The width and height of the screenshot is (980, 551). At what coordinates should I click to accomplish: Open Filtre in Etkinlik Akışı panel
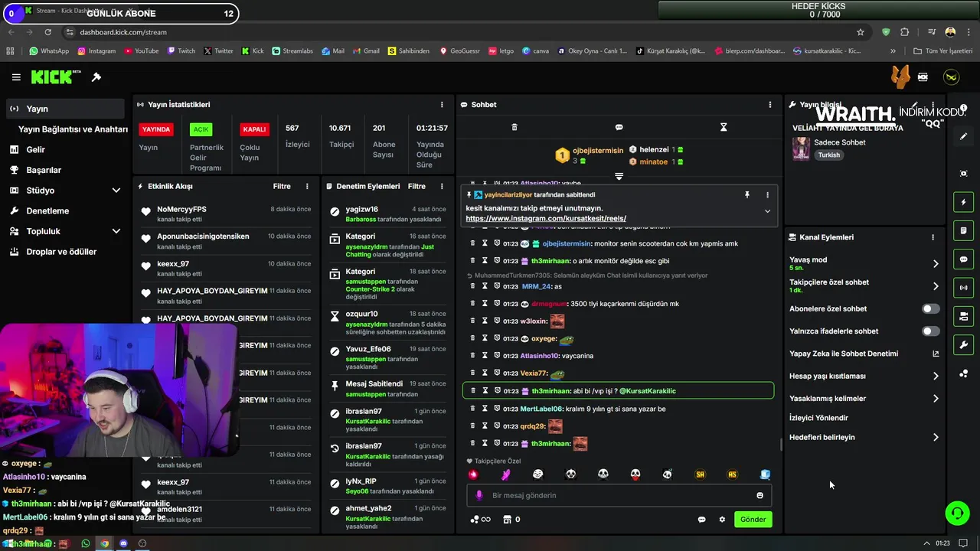click(282, 186)
